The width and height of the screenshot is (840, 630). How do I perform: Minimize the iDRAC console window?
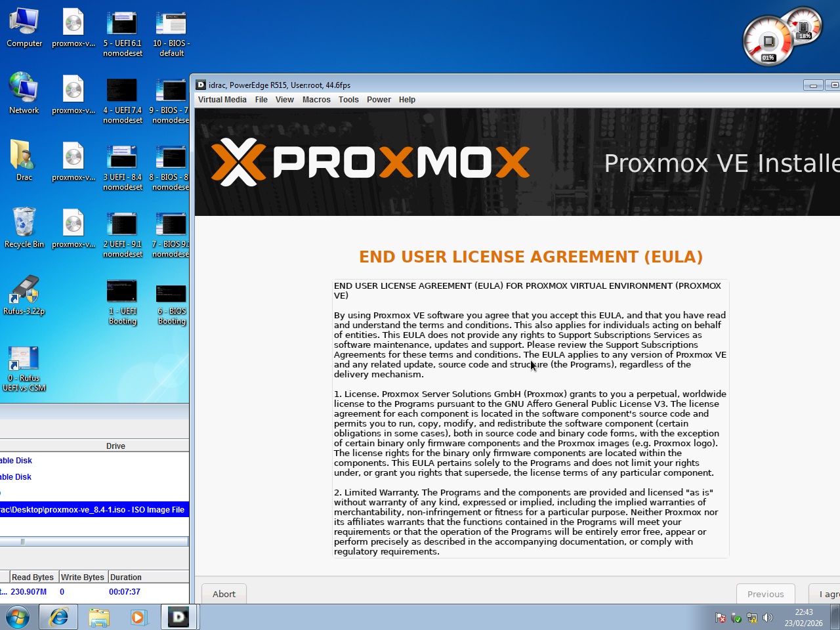tap(813, 85)
